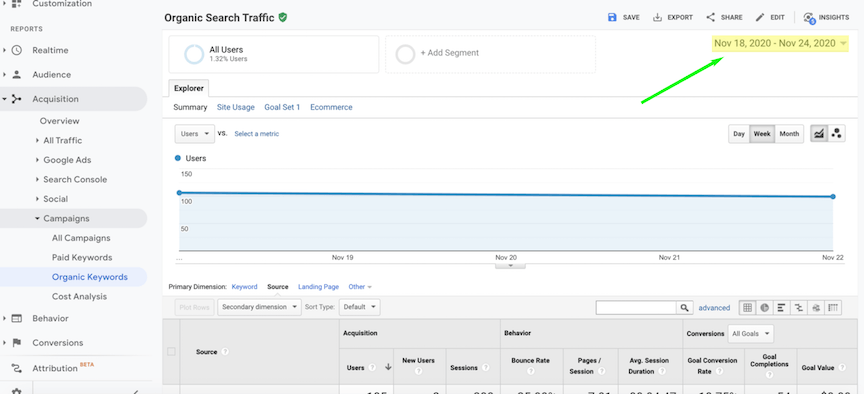Select the Summary tab
Image resolution: width=864 pixels, height=394 pixels.
pos(190,107)
